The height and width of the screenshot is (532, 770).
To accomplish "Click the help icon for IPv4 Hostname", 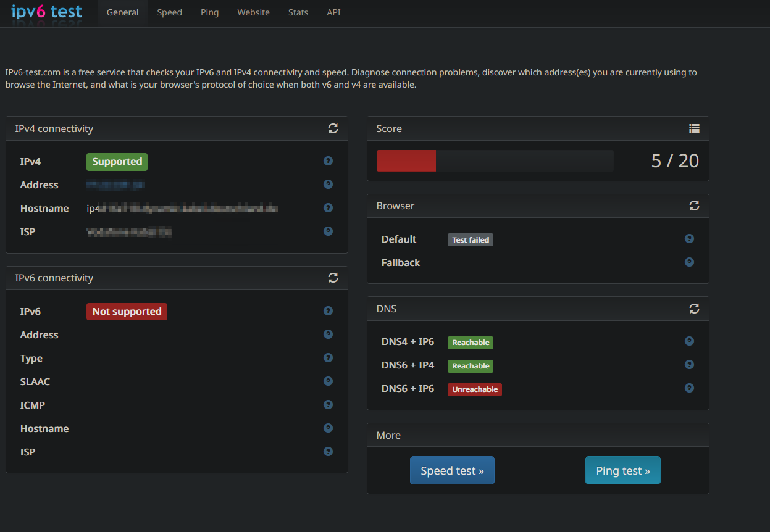I will coord(328,208).
